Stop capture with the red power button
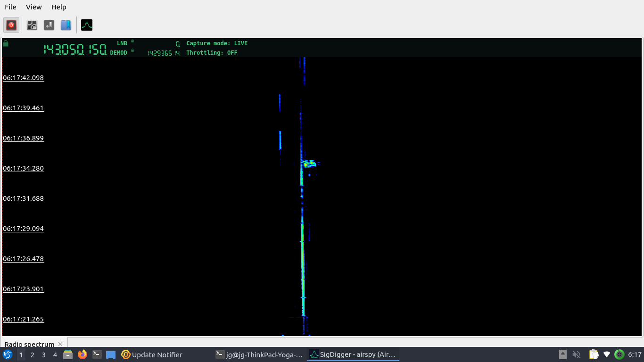The height and width of the screenshot is (362, 644). [x=12, y=25]
